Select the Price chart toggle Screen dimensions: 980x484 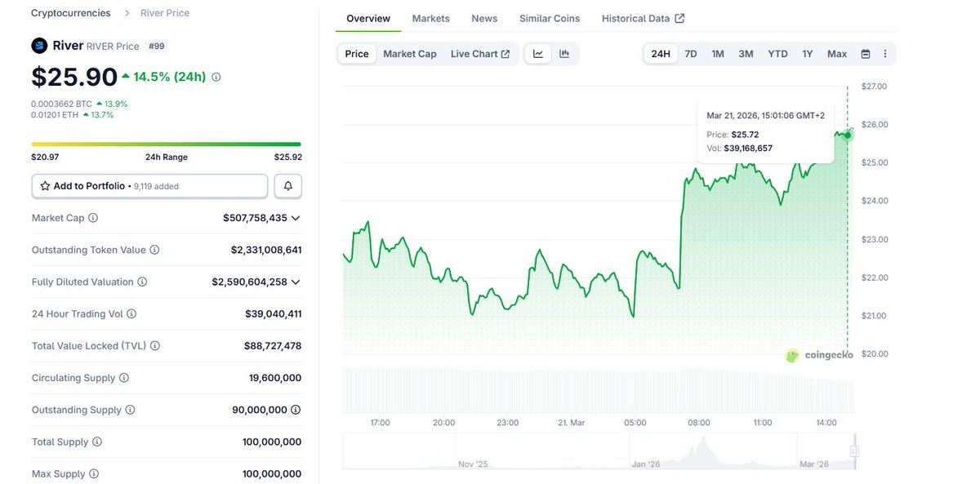tap(357, 54)
